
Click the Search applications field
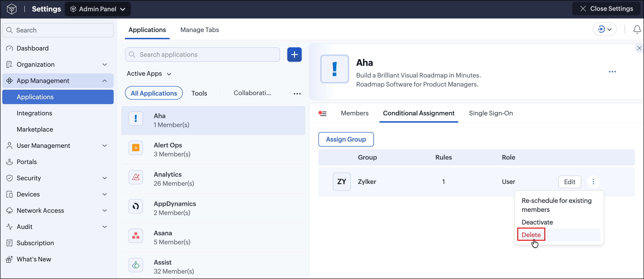[202, 55]
